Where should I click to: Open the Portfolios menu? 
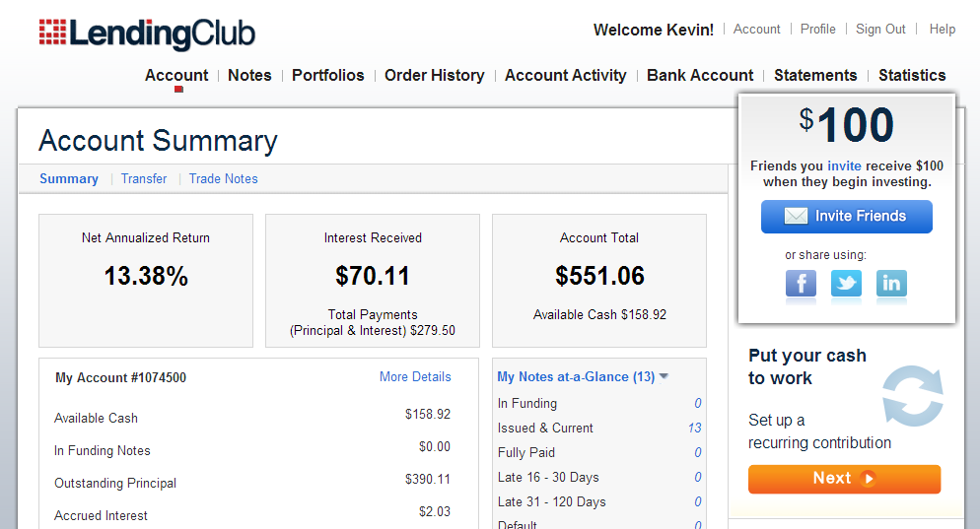click(x=327, y=75)
